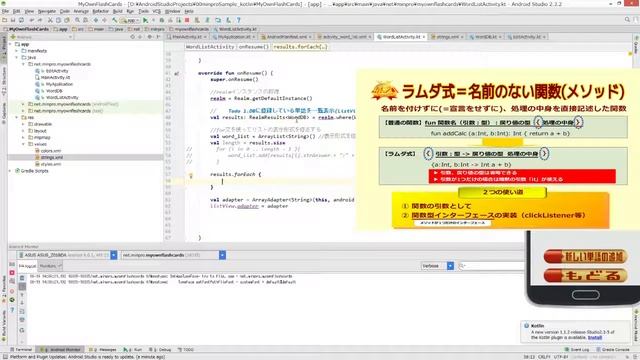Viewport: 640px width, 360px height.
Task: Click the Find magnifier icon in toolbar
Action: (x=77, y=20)
